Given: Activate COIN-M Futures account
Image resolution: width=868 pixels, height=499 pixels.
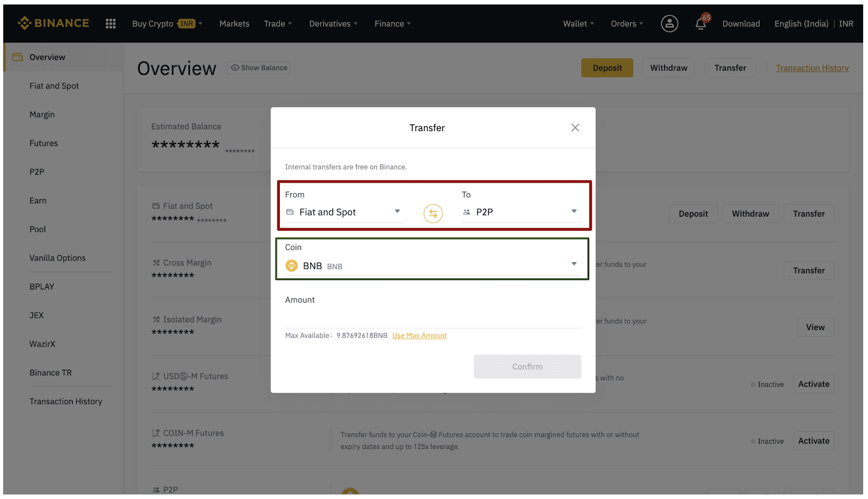Looking at the screenshot, I should click(x=814, y=441).
